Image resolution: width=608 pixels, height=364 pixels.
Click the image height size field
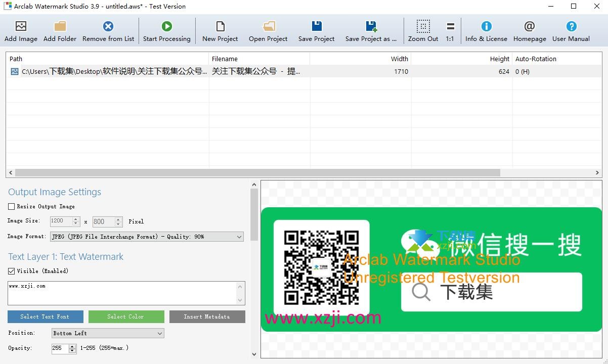104,221
